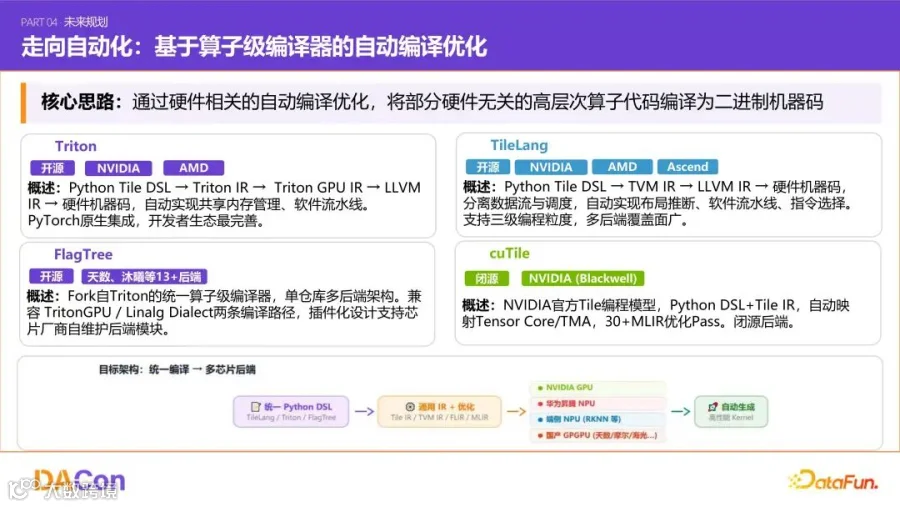Screen dimensions: 900x507
Task: Click the 天数、沐曦等13+后端 tag
Action: (144, 277)
